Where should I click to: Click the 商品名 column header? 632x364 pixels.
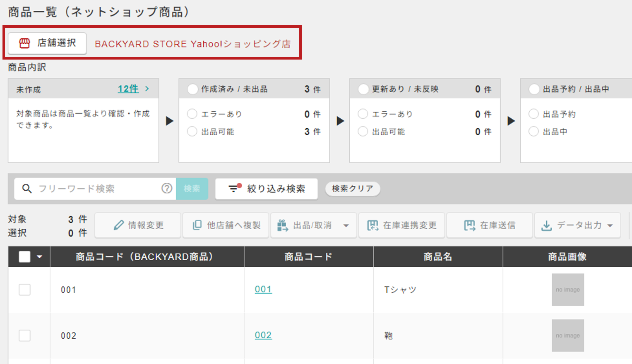tap(438, 257)
